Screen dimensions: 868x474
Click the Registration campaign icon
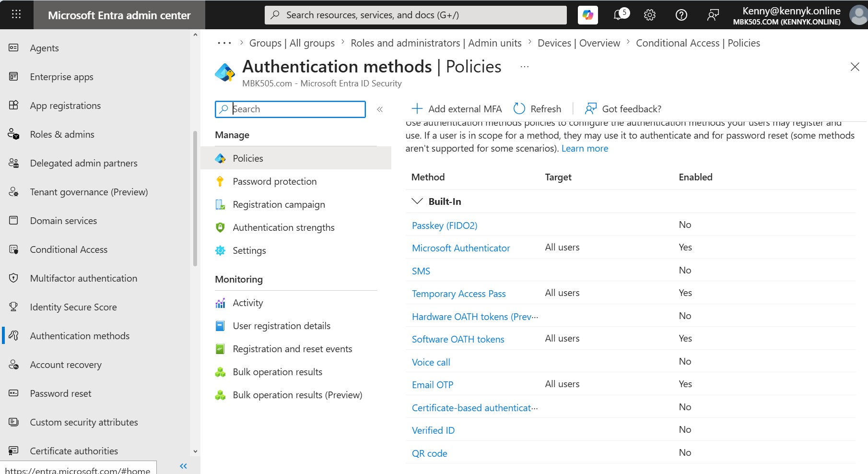(x=220, y=204)
